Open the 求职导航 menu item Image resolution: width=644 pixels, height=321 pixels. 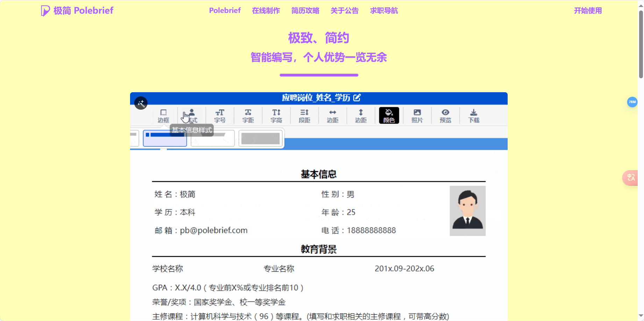384,10
